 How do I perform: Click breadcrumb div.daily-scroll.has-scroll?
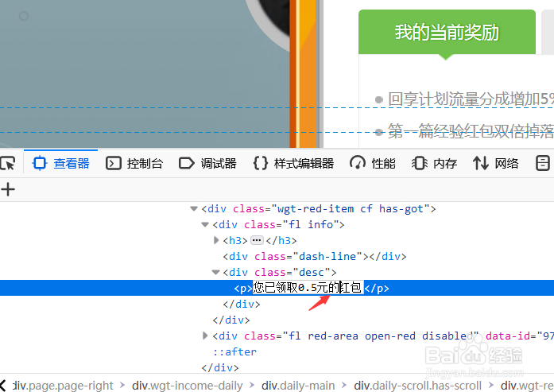coord(417,386)
